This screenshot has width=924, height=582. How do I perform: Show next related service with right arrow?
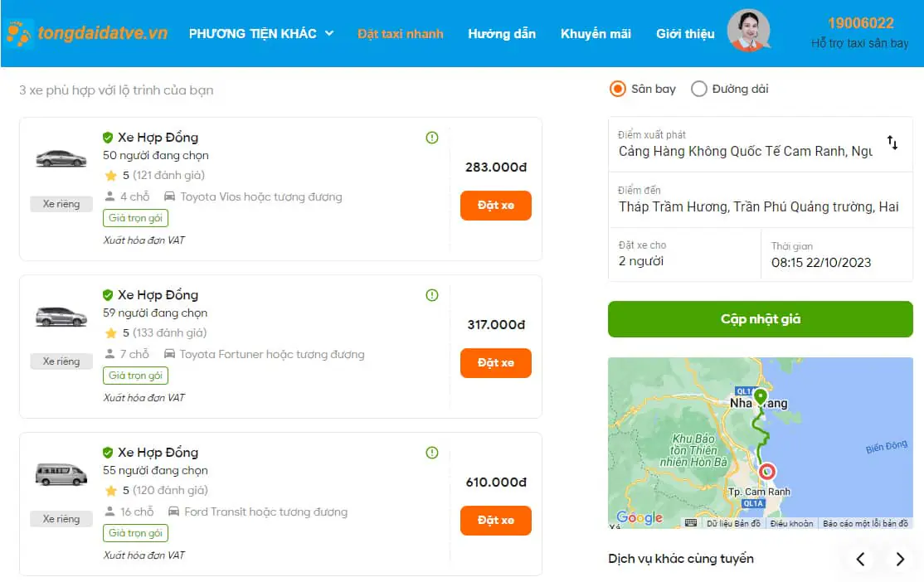click(900, 559)
